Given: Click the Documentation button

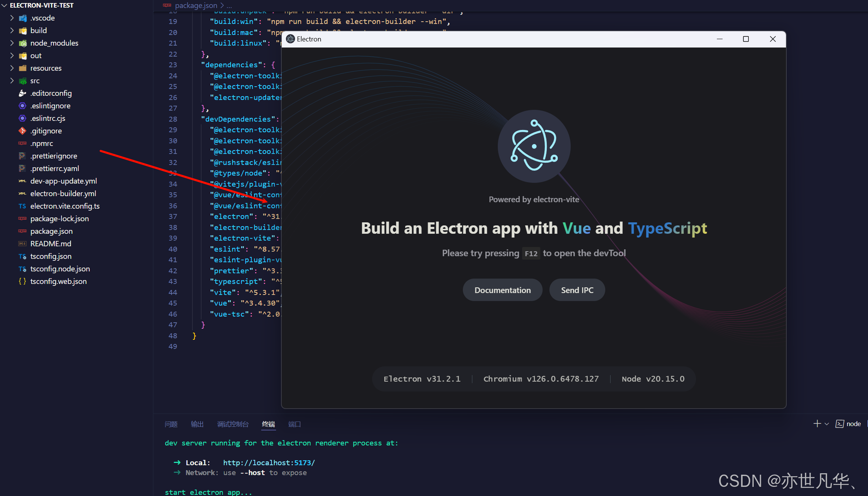Looking at the screenshot, I should 502,290.
